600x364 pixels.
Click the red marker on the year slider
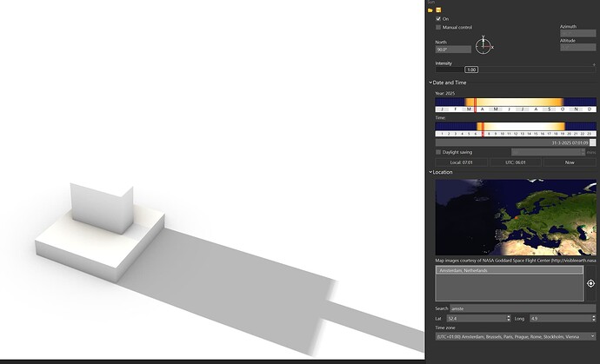(x=476, y=105)
